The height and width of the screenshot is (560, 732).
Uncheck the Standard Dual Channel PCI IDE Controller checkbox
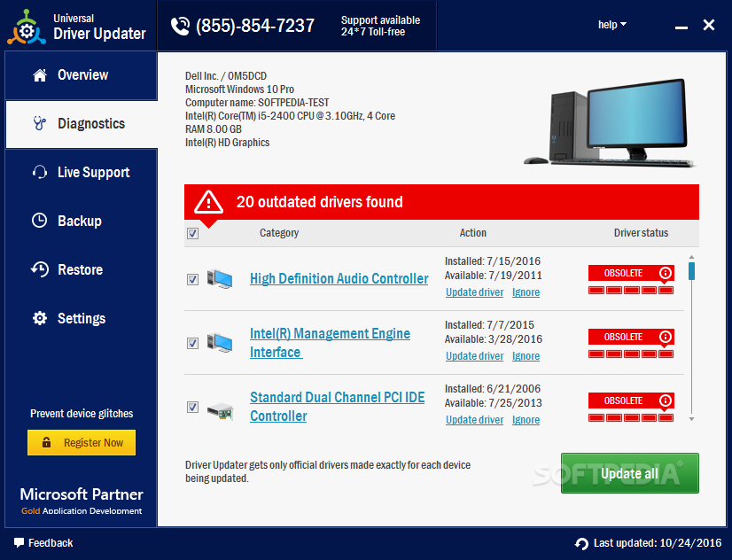point(193,407)
